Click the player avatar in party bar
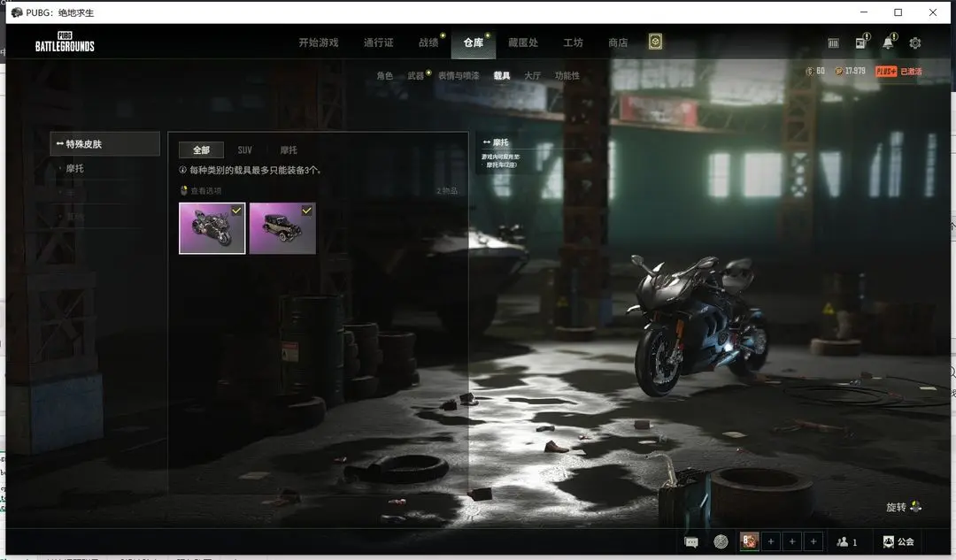The width and height of the screenshot is (956, 560). point(750,541)
